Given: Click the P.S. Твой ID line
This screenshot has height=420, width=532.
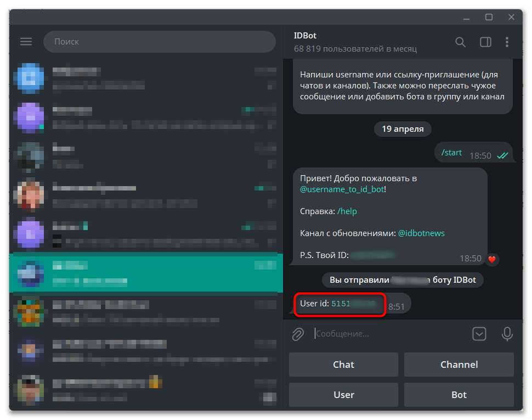Looking at the screenshot, I should [347, 255].
